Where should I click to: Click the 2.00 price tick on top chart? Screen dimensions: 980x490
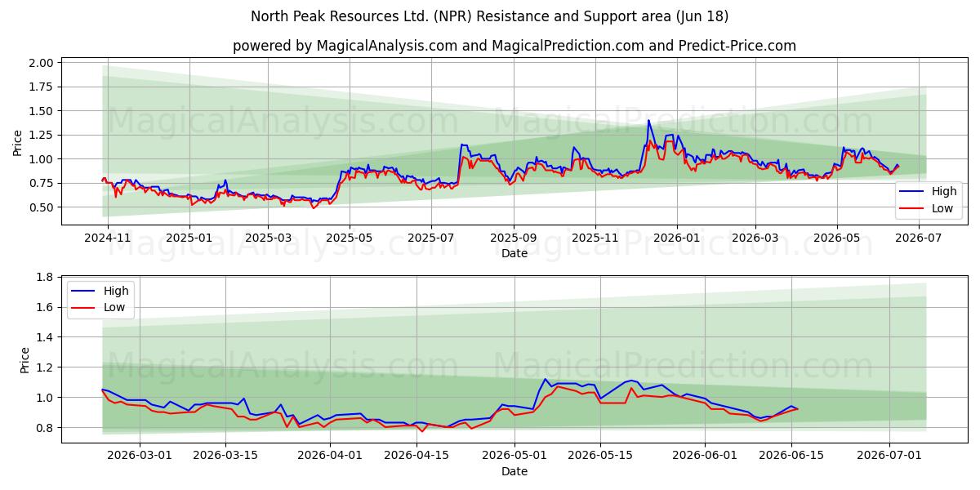[42, 63]
